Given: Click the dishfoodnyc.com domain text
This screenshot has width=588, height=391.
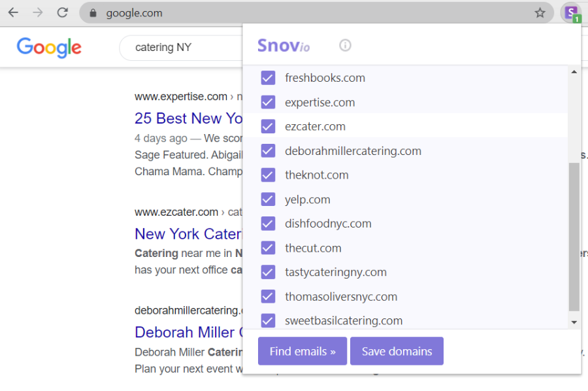Looking at the screenshot, I should click(328, 224).
